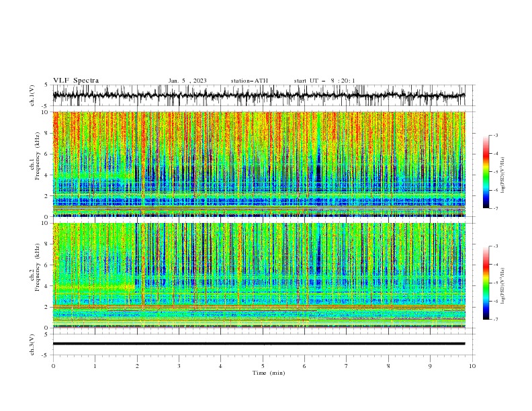Click the "start UT = 8 :20: 1" text

tap(324, 81)
